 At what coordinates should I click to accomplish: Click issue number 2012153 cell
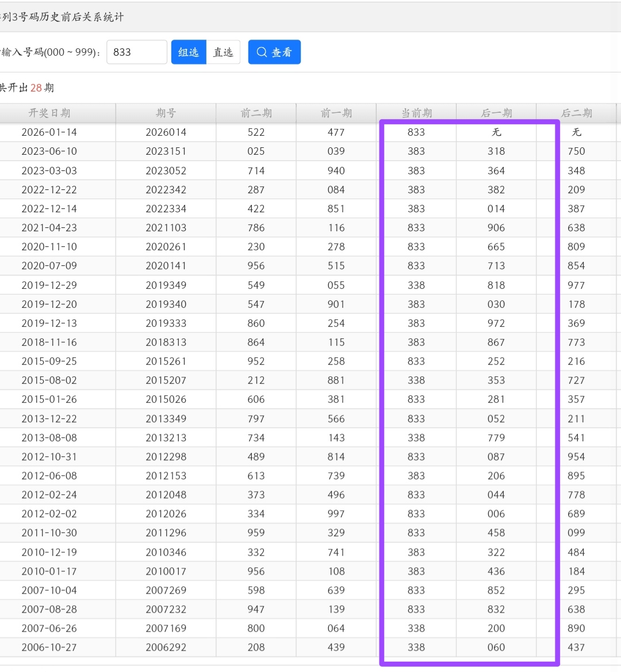(x=166, y=476)
